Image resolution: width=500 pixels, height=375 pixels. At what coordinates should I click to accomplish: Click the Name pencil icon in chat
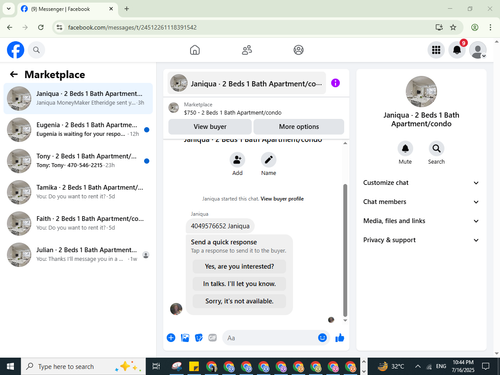pyautogui.click(x=268, y=160)
